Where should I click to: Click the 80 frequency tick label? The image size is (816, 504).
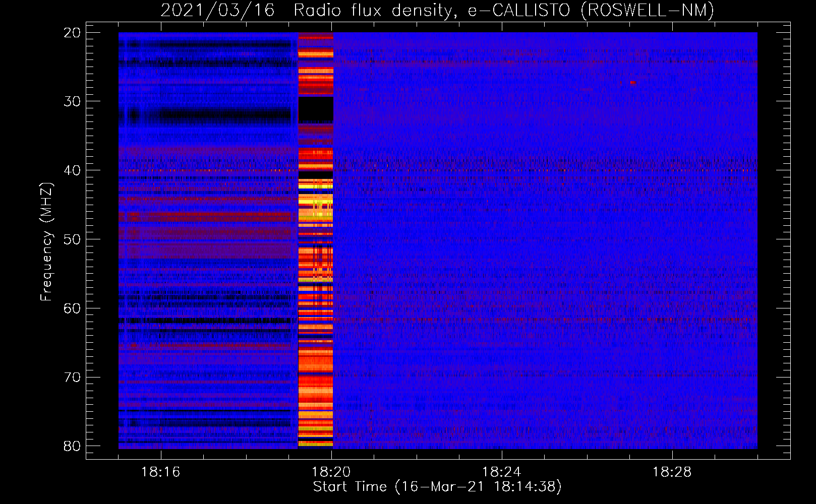tap(72, 446)
